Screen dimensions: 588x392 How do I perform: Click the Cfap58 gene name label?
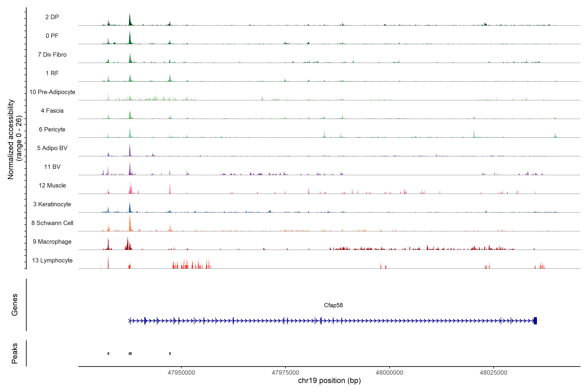[x=333, y=305]
